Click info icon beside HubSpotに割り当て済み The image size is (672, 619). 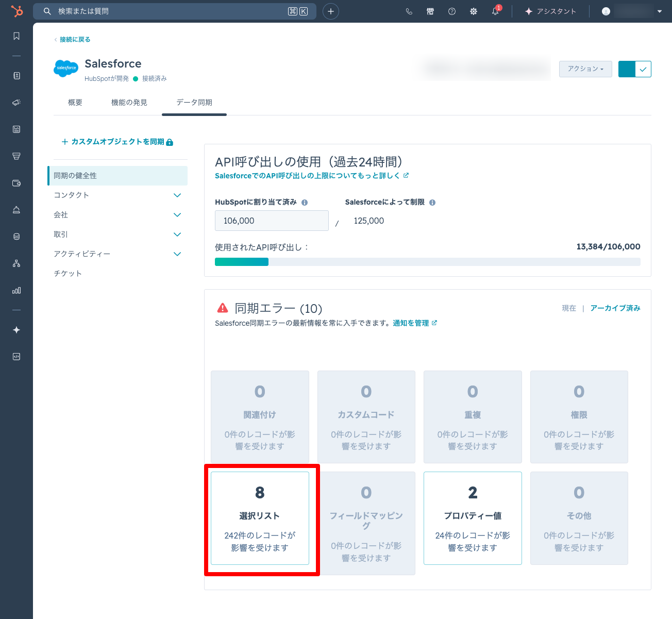pyautogui.click(x=305, y=203)
